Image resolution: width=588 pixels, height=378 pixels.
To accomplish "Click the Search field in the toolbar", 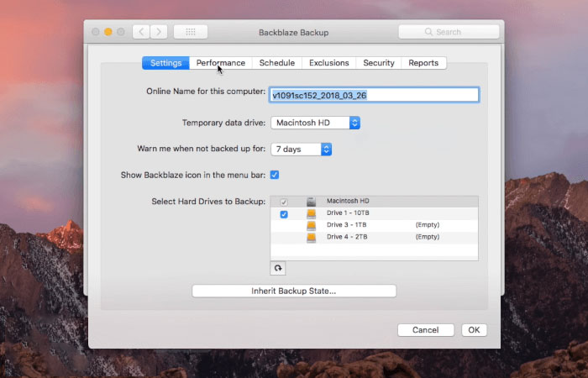I will tap(449, 32).
